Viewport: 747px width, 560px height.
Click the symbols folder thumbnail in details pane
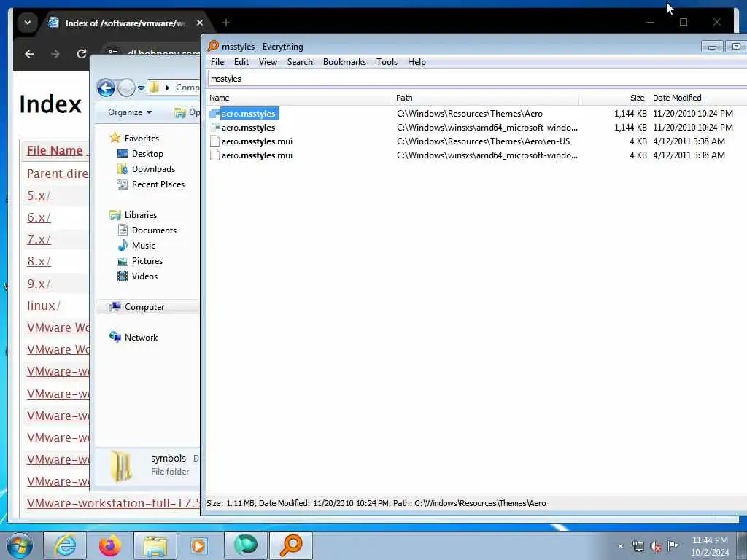[x=121, y=466]
